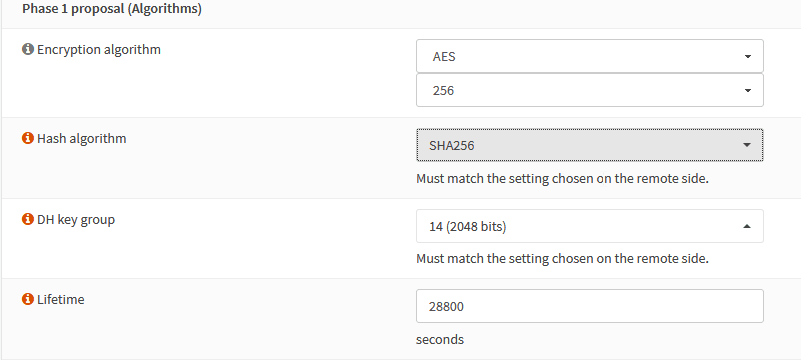Open the DH key group help icon
This screenshot has height=360, width=801.
pos(28,220)
